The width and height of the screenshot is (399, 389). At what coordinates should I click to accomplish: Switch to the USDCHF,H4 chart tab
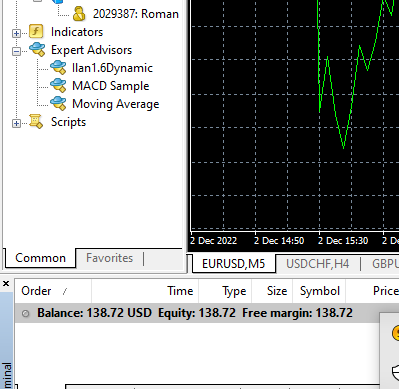(317, 264)
